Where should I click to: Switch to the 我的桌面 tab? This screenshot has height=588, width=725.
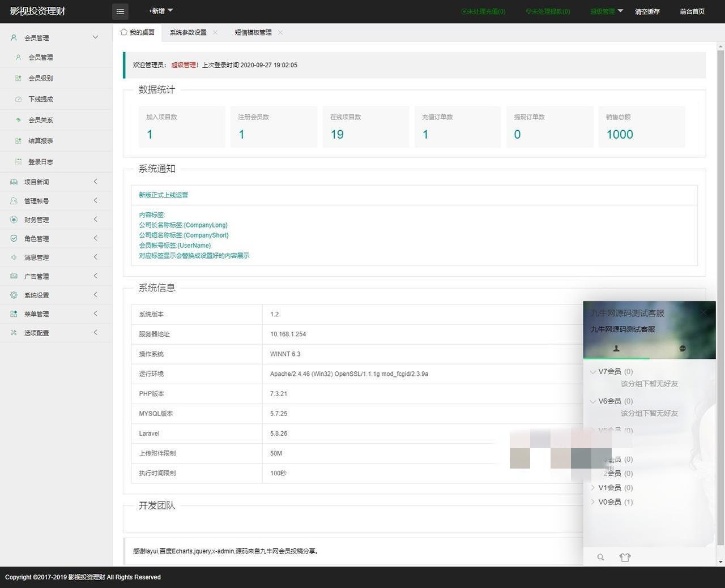pyautogui.click(x=138, y=32)
